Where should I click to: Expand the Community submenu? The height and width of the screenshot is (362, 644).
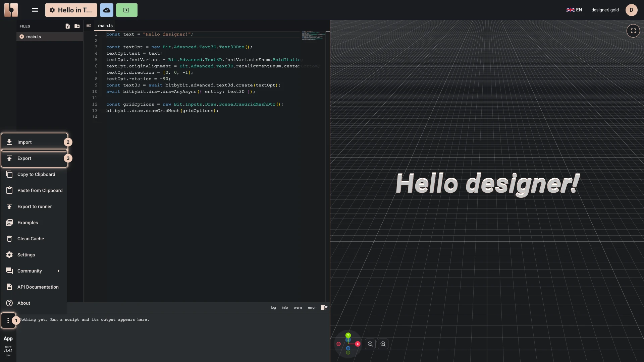coord(34,271)
